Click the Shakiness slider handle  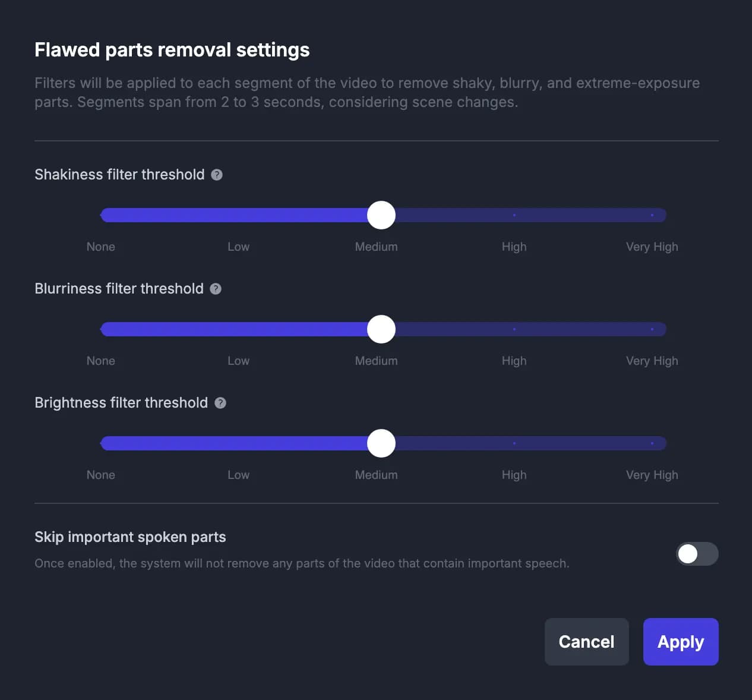tap(381, 215)
